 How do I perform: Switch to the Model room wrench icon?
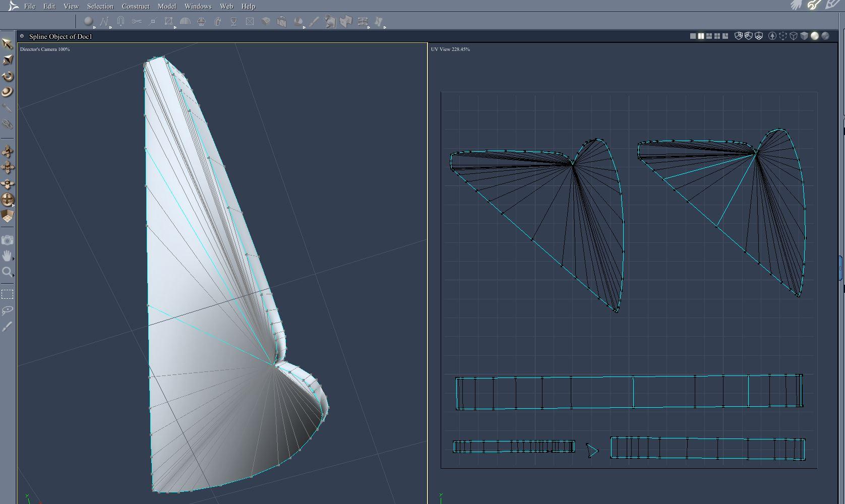pyautogui.click(x=814, y=5)
